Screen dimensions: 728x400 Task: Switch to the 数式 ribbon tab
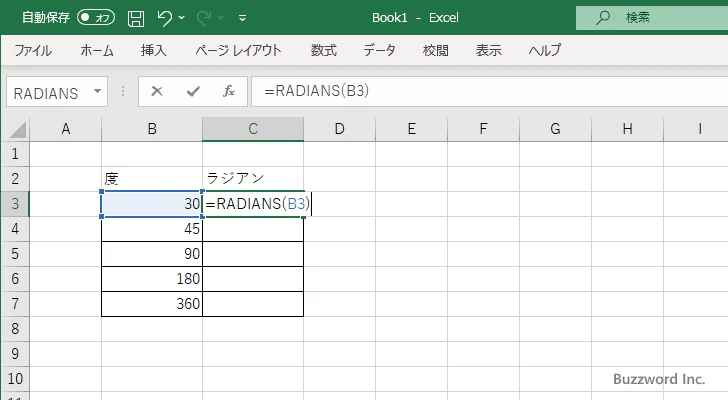click(323, 51)
